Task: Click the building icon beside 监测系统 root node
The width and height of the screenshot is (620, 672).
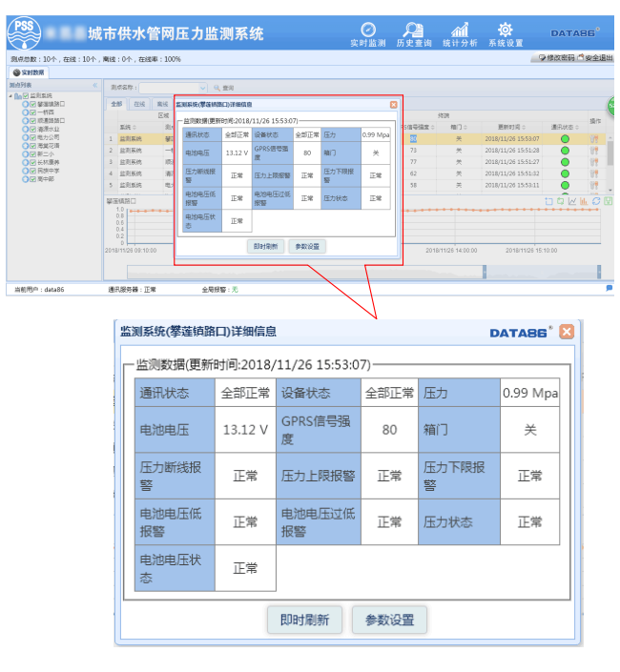Action: pos(18,96)
